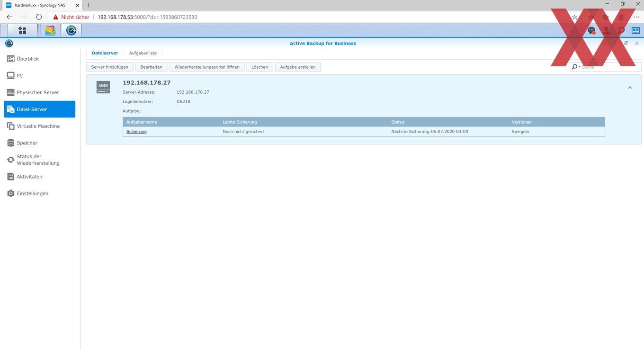Click the Bearbeiten button
644x350 pixels.
(x=151, y=67)
